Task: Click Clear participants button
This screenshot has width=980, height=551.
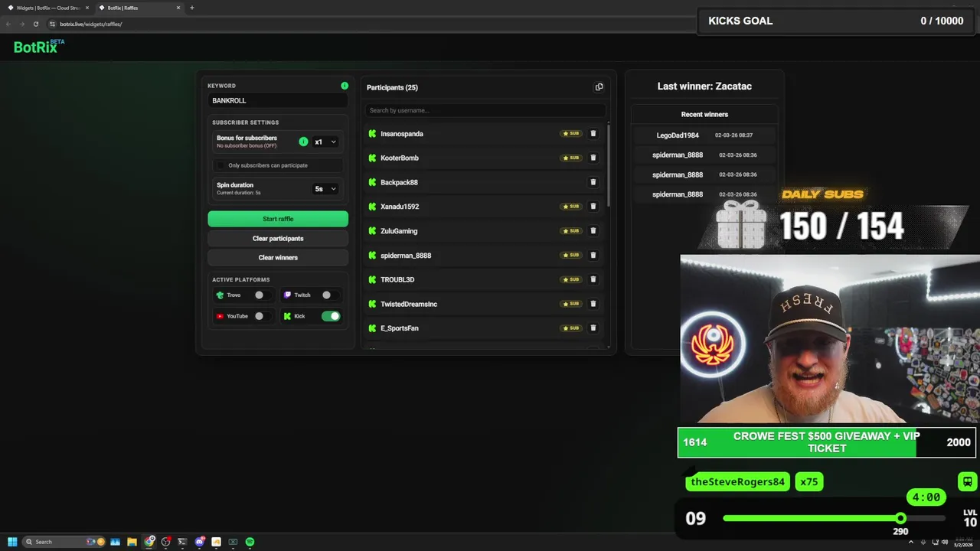Action: [278, 238]
